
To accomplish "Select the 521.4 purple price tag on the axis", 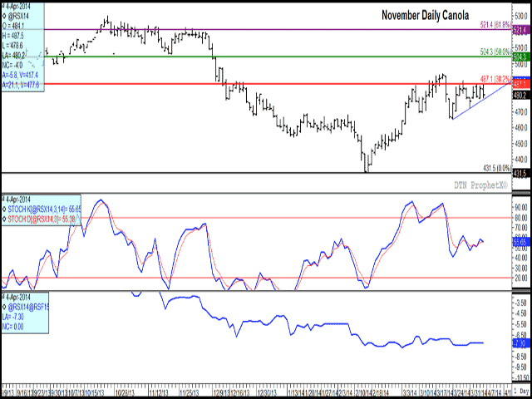I will [520, 30].
